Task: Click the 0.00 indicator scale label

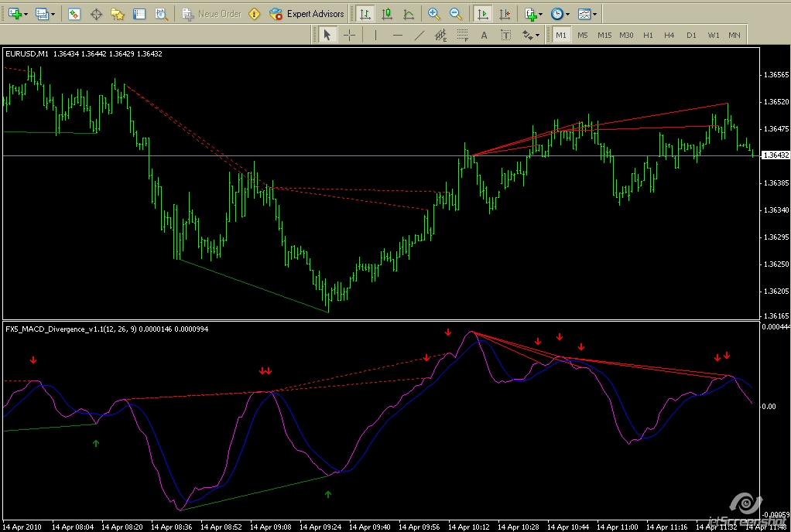Action: pyautogui.click(x=769, y=407)
